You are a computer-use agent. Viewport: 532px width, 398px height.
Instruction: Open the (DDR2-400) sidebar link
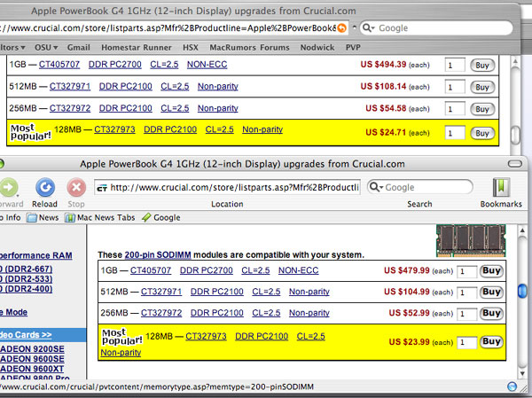point(27,289)
